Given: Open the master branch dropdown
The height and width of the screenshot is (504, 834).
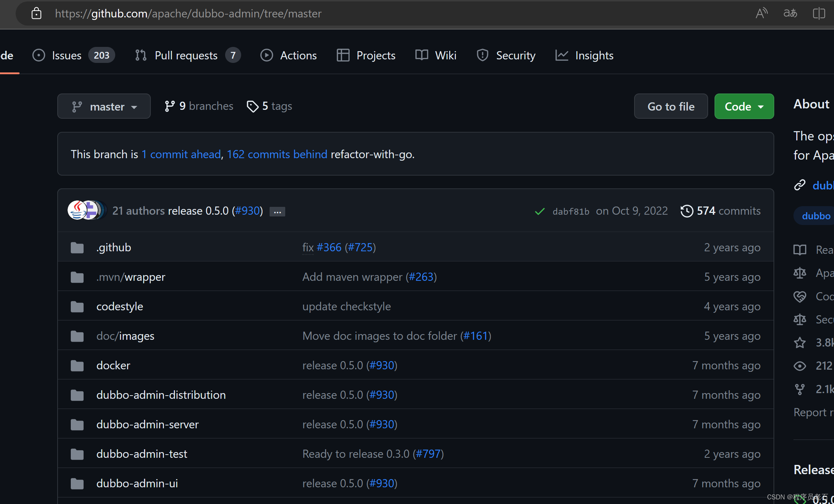Looking at the screenshot, I should 104,106.
